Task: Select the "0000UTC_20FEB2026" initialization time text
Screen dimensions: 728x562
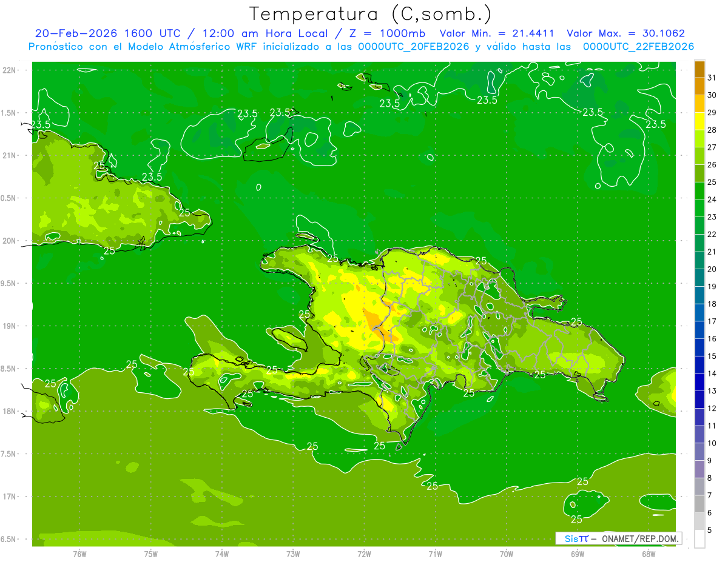Action: tap(414, 47)
